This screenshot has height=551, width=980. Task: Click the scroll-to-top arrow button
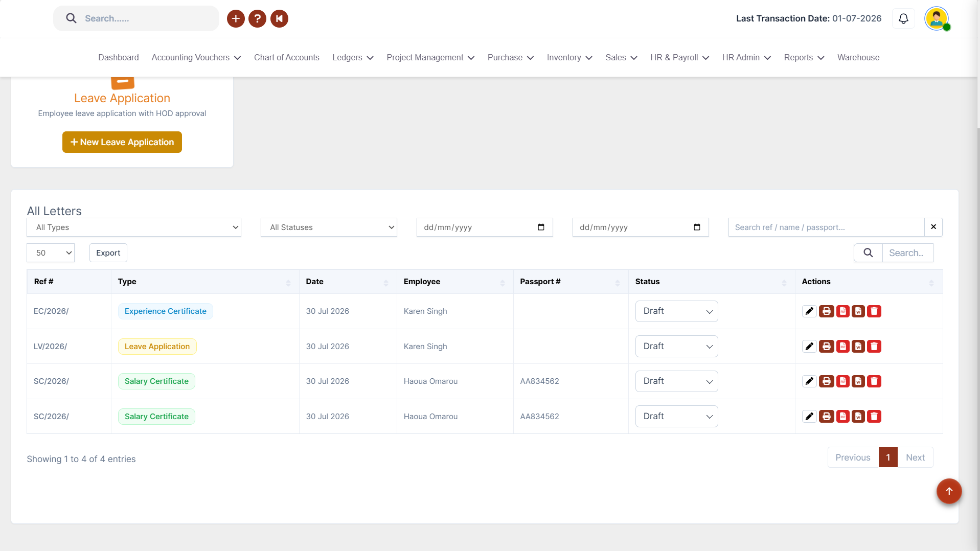[x=949, y=491]
